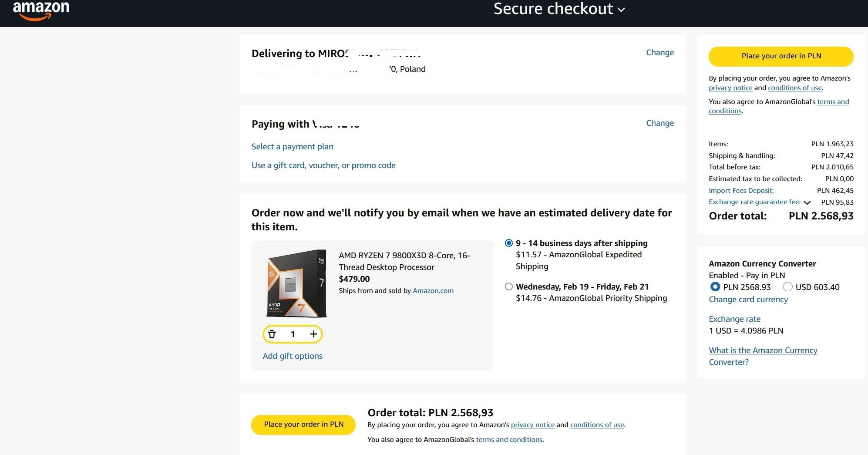
Task: Click Change card currency
Action: click(x=748, y=300)
